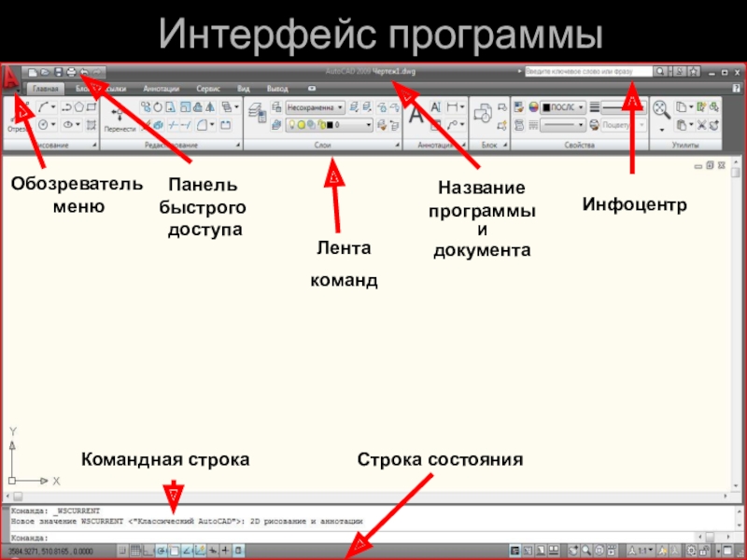Toggle Ortho mode in status bar
Screen dimensions: 747x560
pyautogui.click(x=148, y=551)
